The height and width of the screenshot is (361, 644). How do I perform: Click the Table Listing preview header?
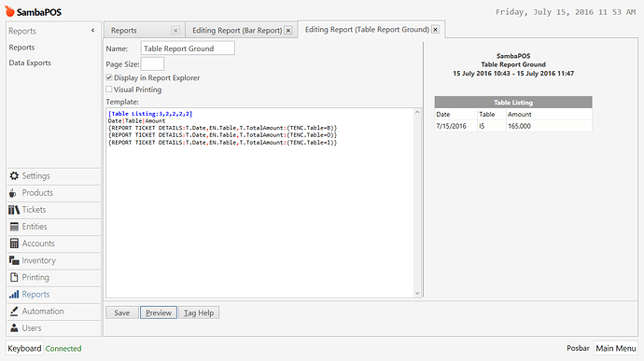click(x=513, y=103)
